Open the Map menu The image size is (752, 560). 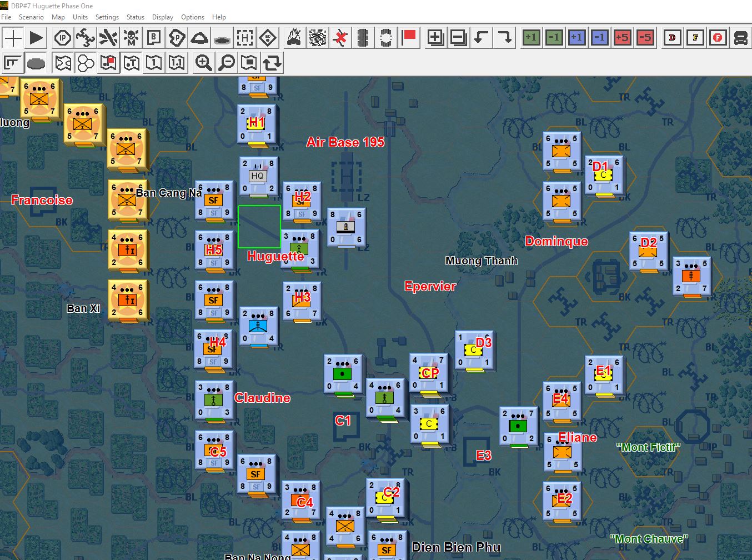[58, 17]
